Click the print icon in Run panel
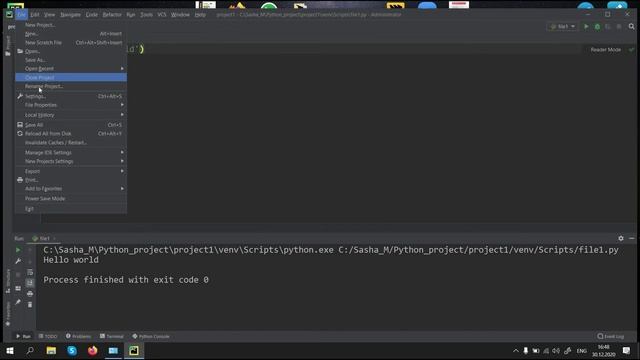Screen dimensions: 640x360 (30, 293)
